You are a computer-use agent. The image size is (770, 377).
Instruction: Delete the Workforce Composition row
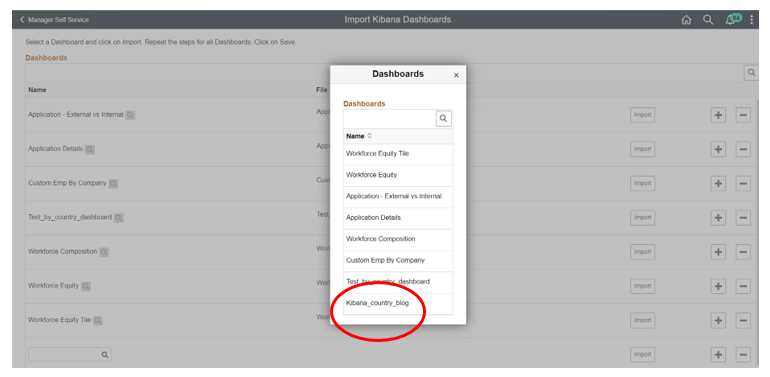coord(743,252)
